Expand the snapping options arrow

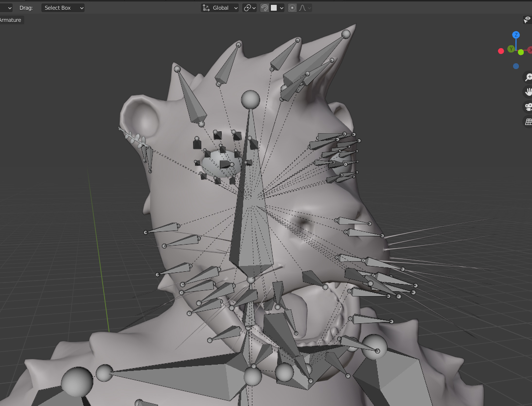282,8
